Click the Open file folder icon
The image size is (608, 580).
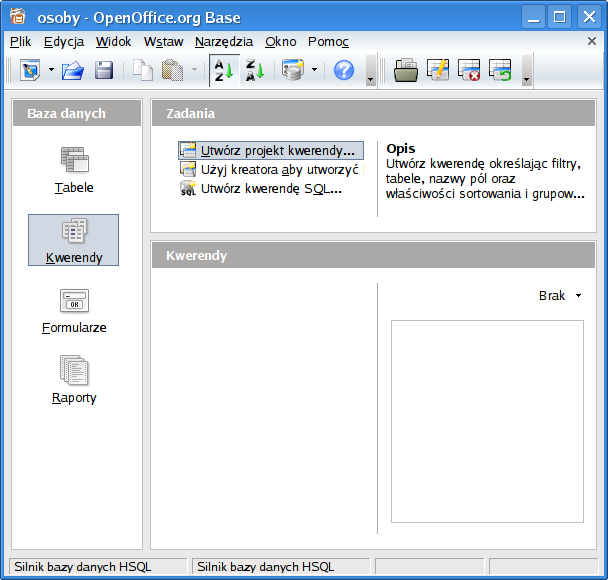73,71
